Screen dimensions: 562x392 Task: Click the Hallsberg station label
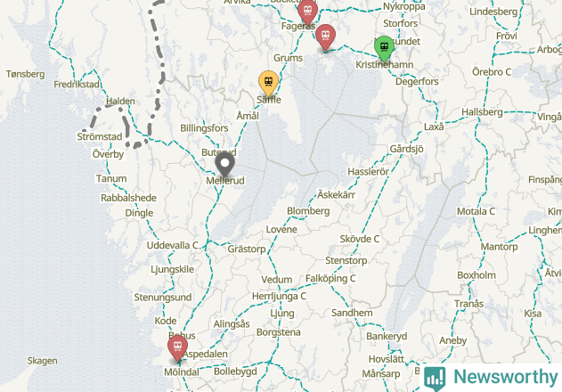tap(482, 112)
